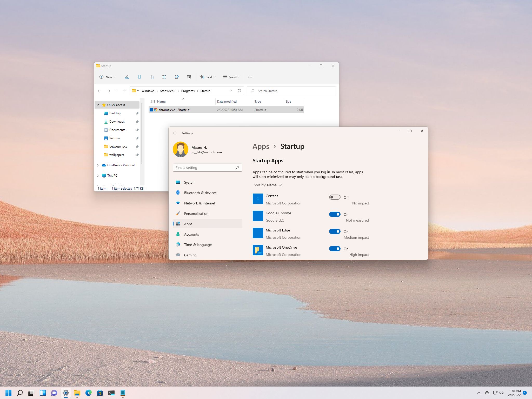Click the Cortana app icon in Startup Apps
Viewport: 532px width, 399px height.
(258, 199)
